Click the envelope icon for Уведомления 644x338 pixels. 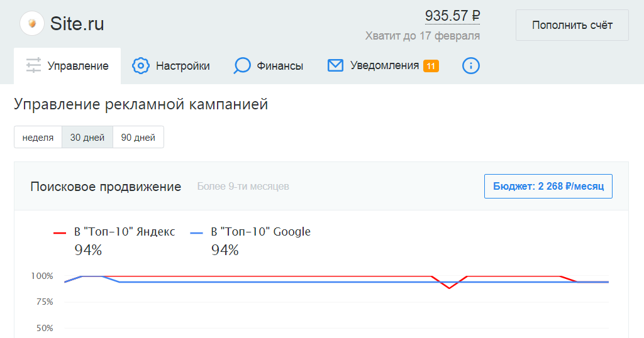(x=335, y=65)
